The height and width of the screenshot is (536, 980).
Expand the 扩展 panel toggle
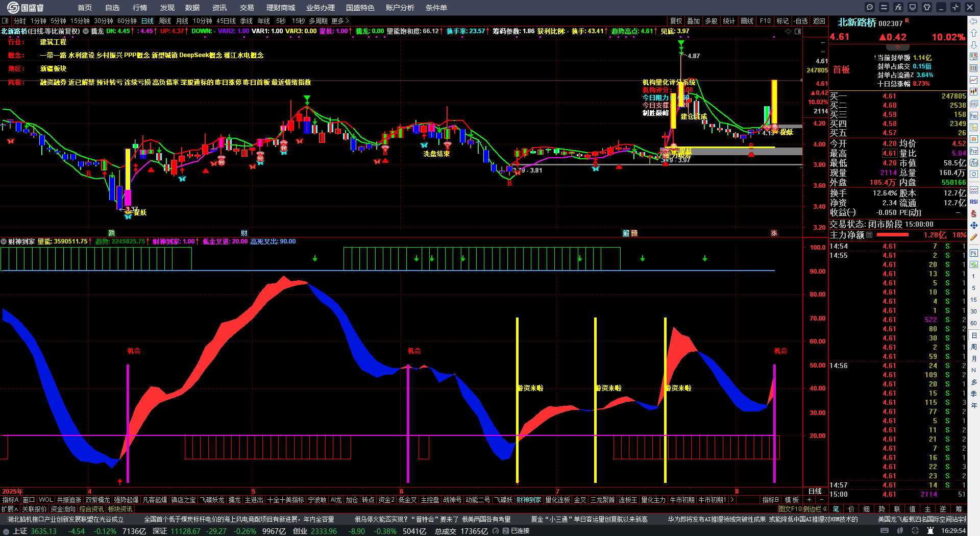tap(9, 509)
